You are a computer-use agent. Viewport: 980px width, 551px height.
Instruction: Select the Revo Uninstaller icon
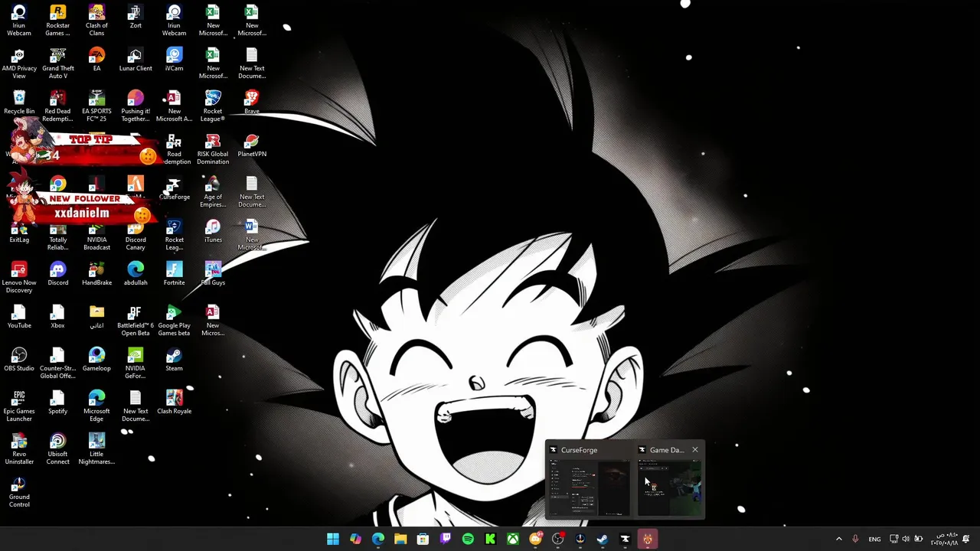[x=19, y=449]
